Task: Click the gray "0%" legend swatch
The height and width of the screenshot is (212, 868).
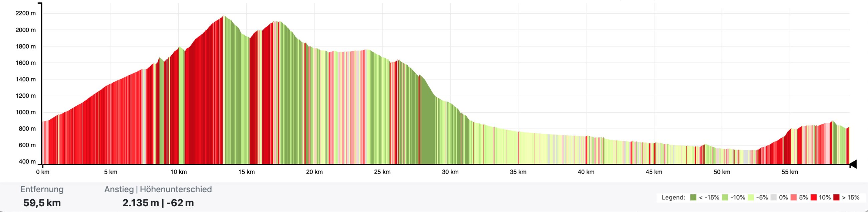Action: coord(773,198)
